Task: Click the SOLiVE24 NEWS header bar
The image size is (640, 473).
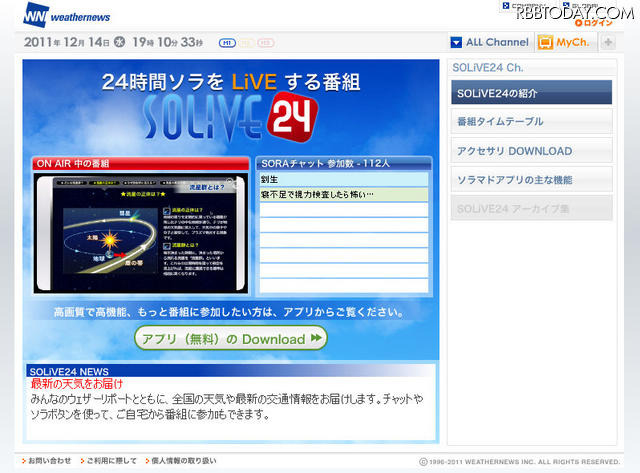Action: (x=231, y=371)
